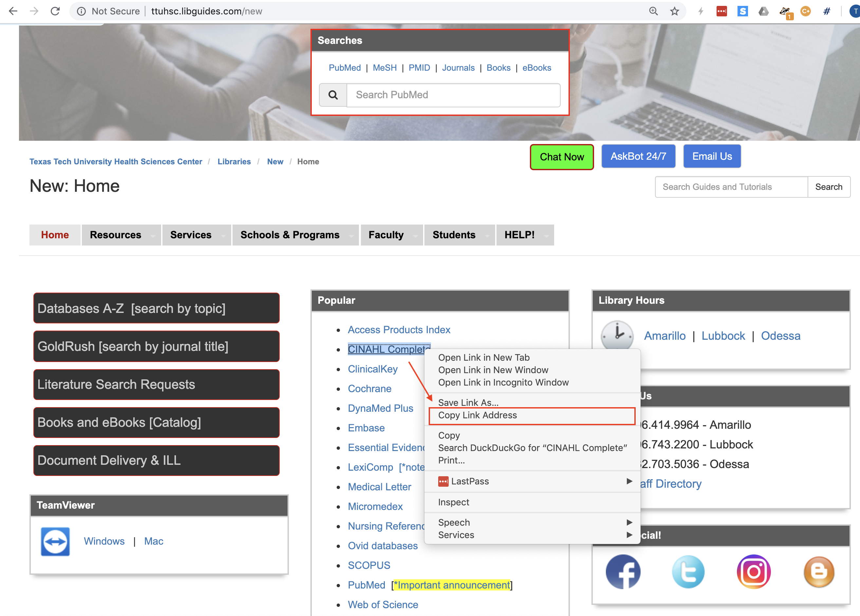
Task: Open the Blogger social icon
Action: click(x=819, y=571)
